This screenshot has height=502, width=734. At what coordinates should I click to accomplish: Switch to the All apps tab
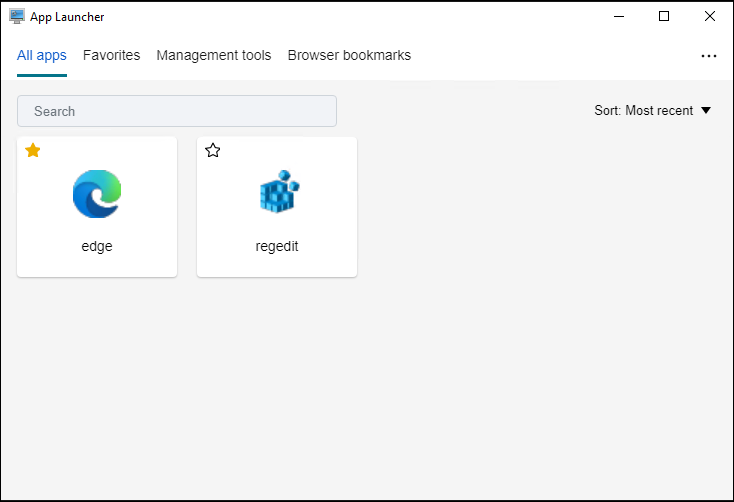pos(42,56)
